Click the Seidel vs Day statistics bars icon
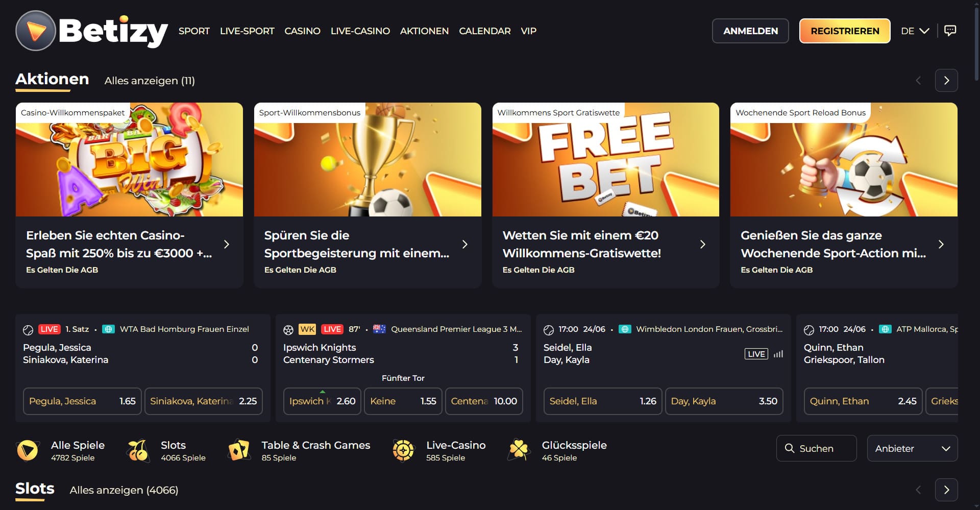 coord(778,354)
